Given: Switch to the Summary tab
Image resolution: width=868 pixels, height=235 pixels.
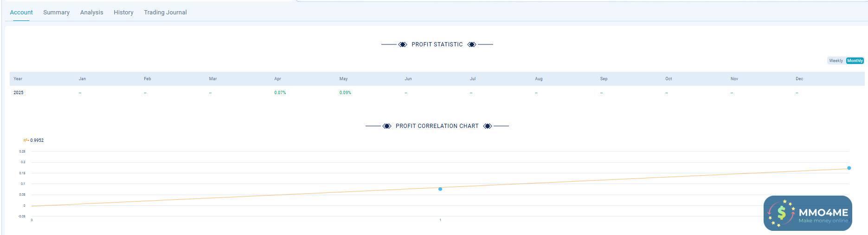Looking at the screenshot, I should (x=56, y=13).
